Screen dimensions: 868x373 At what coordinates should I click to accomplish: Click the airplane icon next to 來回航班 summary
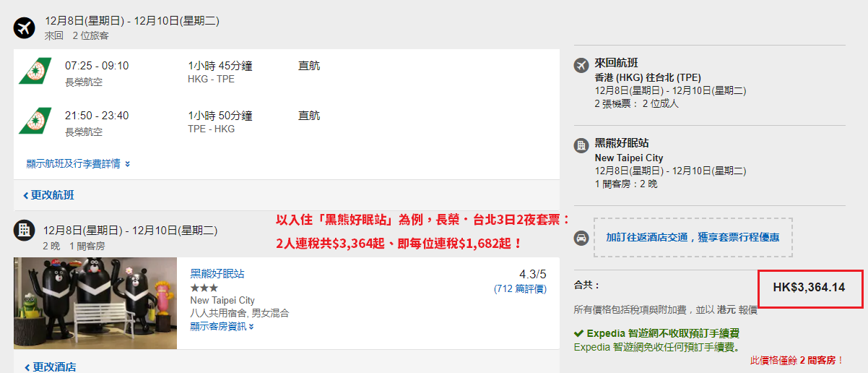581,66
